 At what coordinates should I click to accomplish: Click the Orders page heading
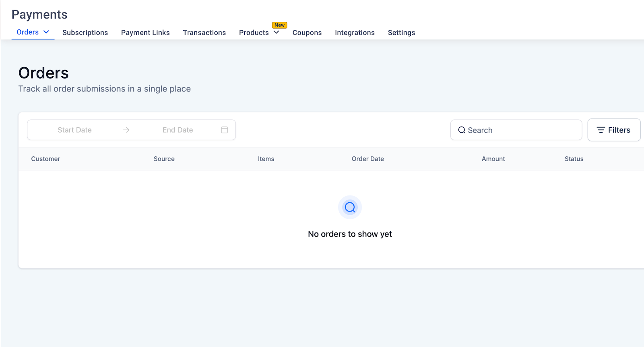pyautogui.click(x=43, y=73)
